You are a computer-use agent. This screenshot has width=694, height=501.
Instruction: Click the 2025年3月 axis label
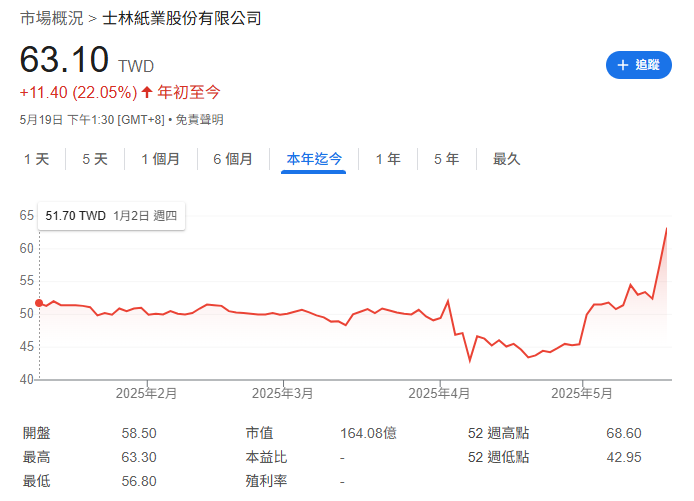[x=282, y=393]
